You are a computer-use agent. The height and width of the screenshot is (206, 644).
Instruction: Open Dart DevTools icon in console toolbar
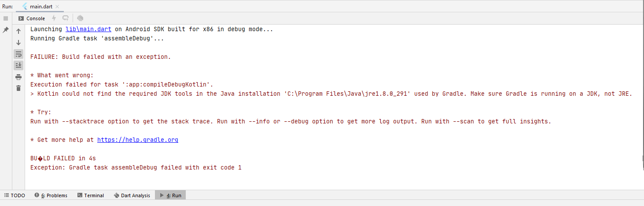(x=80, y=18)
